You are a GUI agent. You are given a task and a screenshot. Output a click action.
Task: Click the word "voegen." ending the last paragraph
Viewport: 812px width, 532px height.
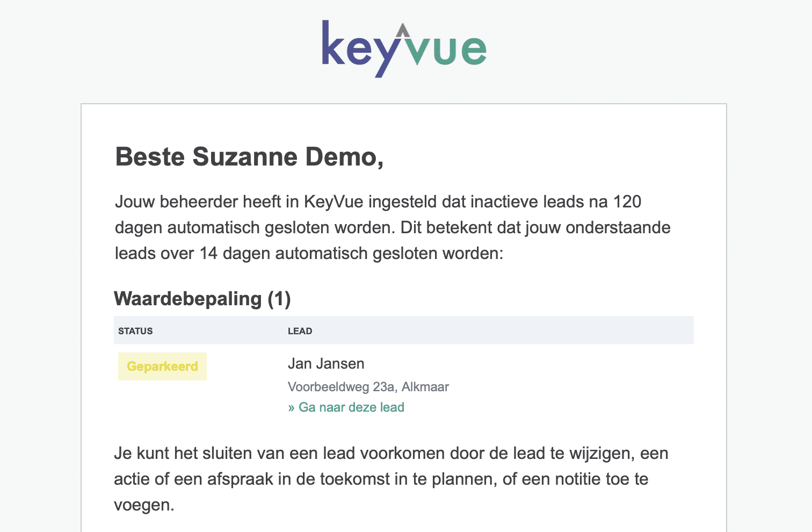[x=144, y=505]
